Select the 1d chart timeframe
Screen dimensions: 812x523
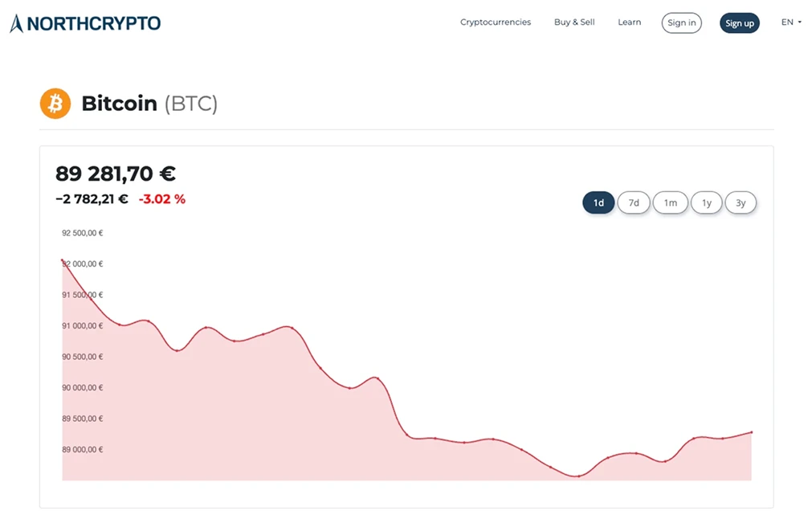pos(598,202)
